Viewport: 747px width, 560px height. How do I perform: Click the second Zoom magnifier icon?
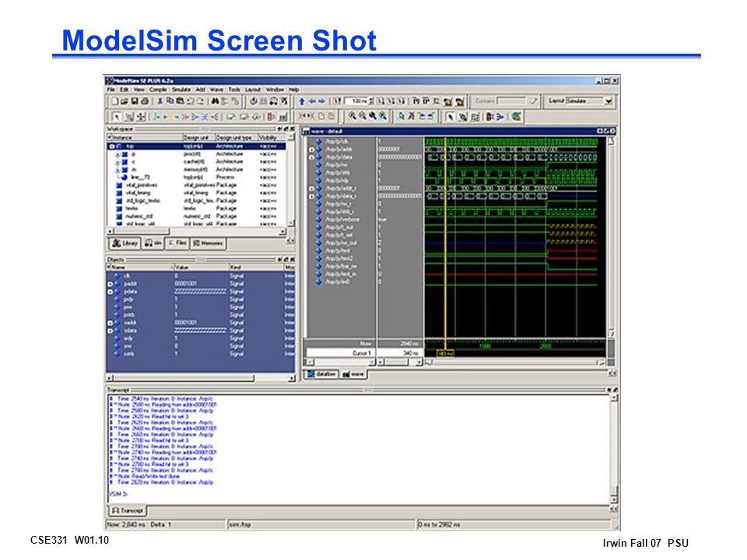pos(362,116)
